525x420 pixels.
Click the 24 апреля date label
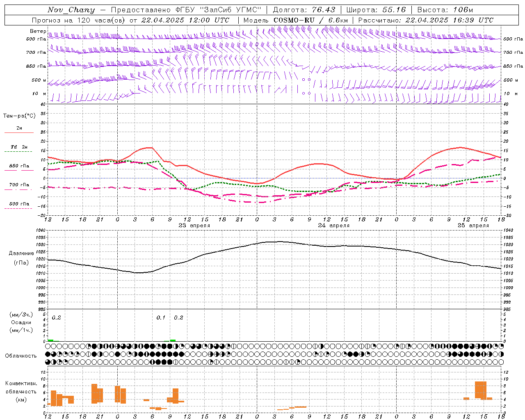(334, 226)
